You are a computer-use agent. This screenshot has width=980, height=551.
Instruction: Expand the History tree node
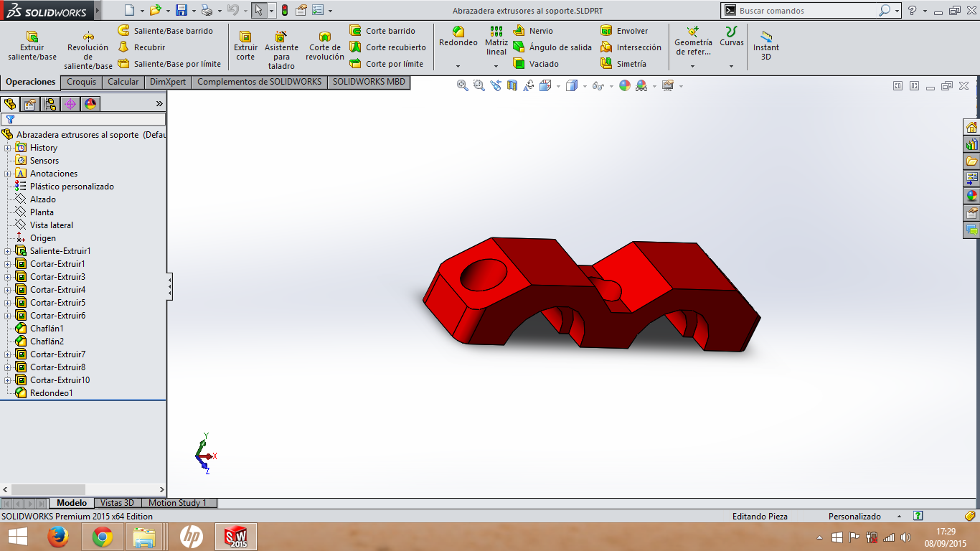(8, 148)
